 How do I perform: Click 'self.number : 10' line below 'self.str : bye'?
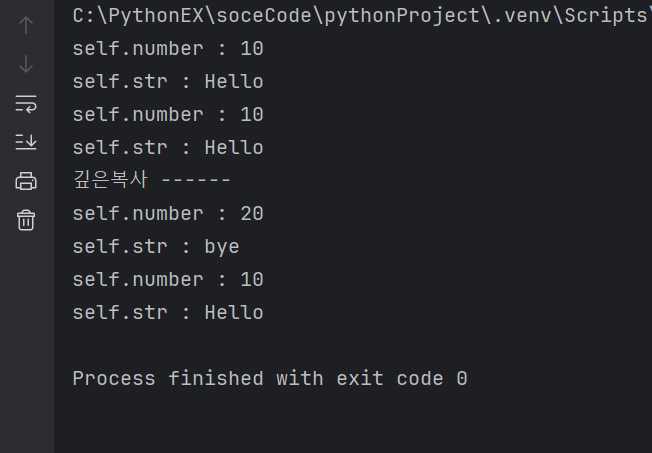168,280
